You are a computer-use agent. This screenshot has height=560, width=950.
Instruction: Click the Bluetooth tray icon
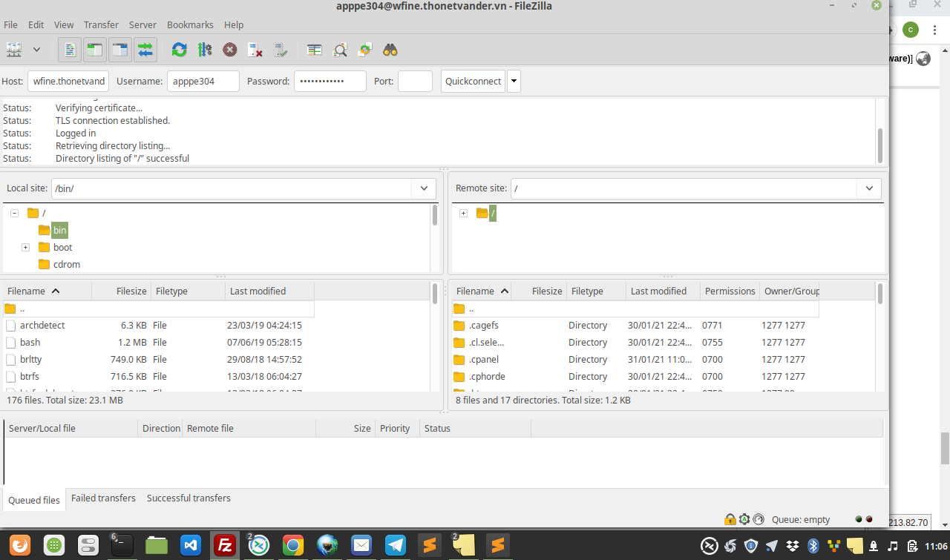(813, 546)
